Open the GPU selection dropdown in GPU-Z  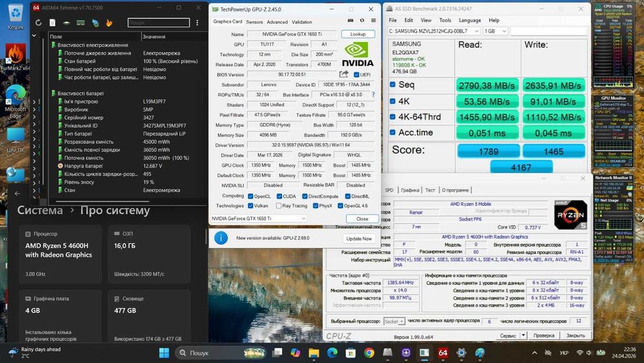point(258,219)
